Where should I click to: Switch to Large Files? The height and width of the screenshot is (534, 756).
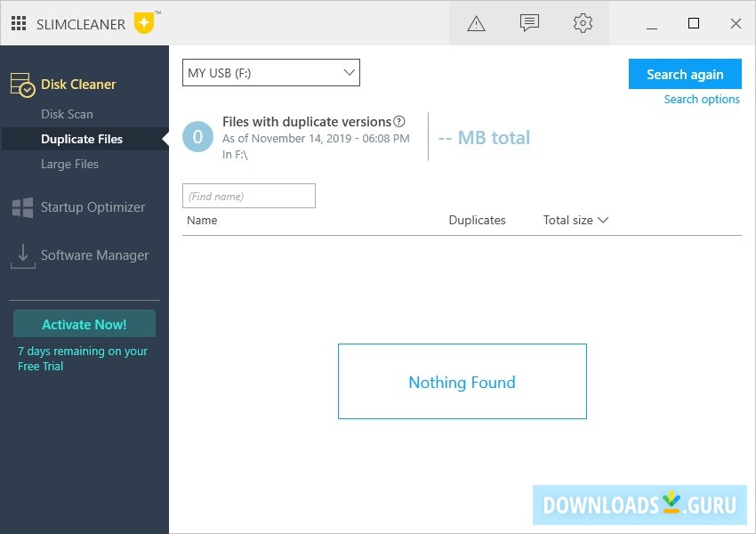click(69, 164)
